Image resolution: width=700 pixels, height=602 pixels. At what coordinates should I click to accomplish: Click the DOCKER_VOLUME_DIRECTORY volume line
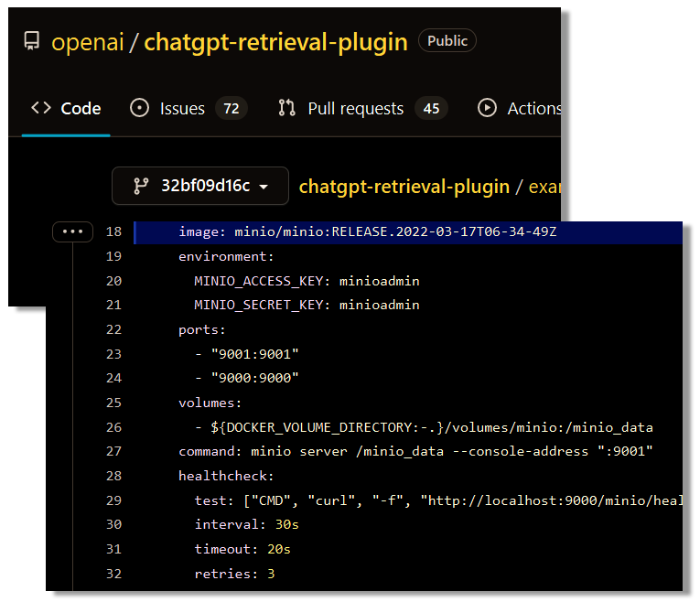click(x=424, y=427)
